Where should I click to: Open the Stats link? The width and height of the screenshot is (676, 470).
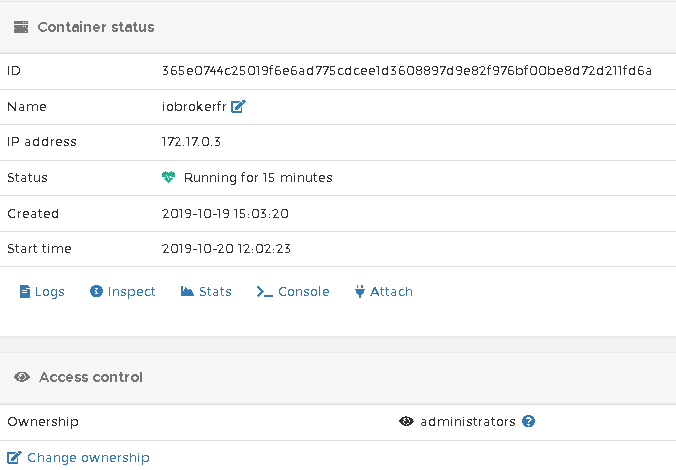pos(215,292)
